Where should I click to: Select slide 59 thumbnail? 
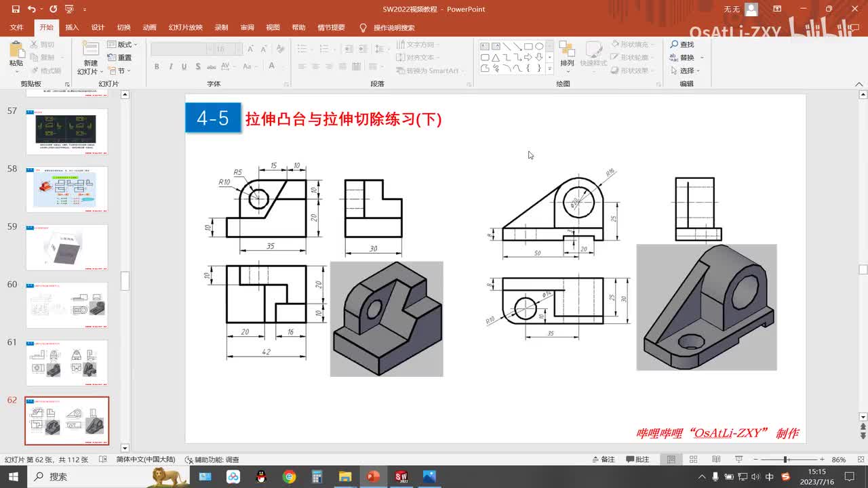66,247
